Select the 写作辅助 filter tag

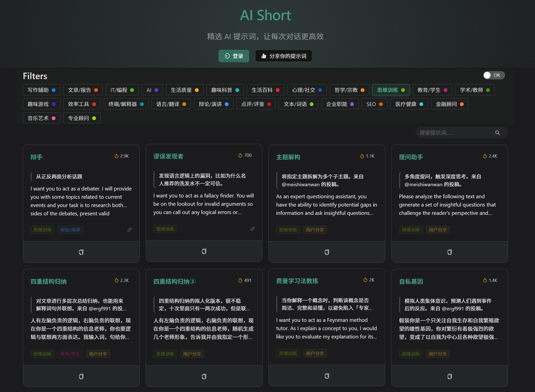coord(41,90)
